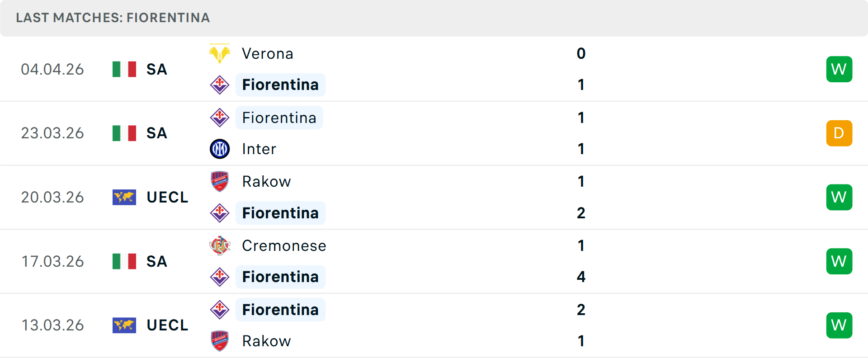Click the score 4 in the Cremonese match
The height and width of the screenshot is (358, 868).
point(581,277)
